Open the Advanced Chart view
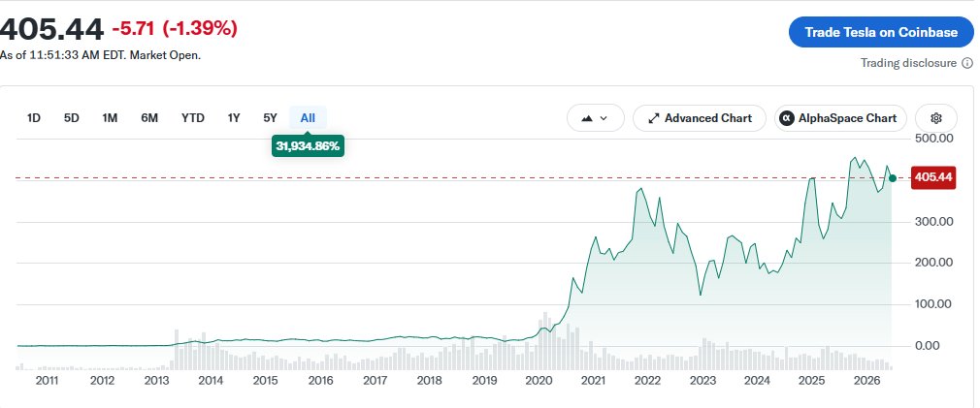980x408 pixels. (700, 118)
